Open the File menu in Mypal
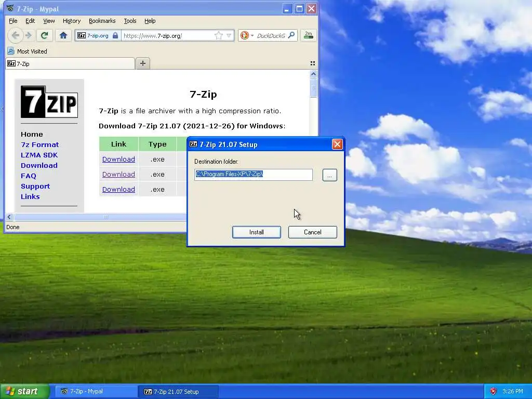 [x=13, y=21]
